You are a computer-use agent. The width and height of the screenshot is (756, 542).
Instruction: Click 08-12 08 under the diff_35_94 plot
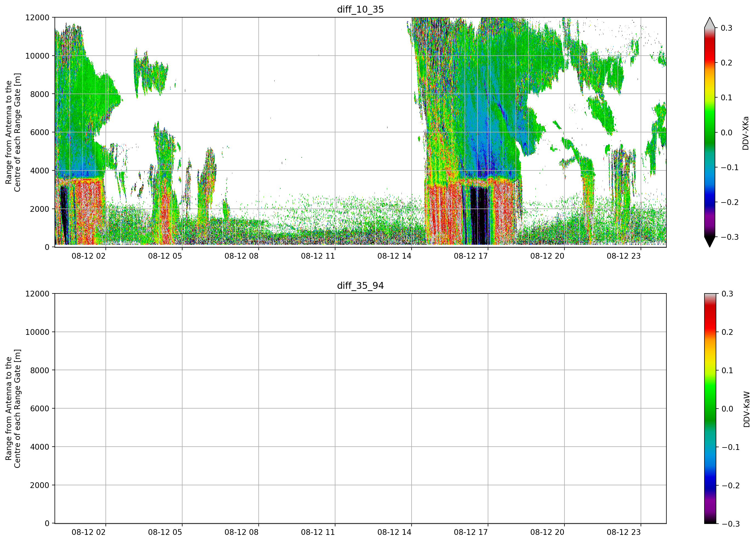[241, 532]
